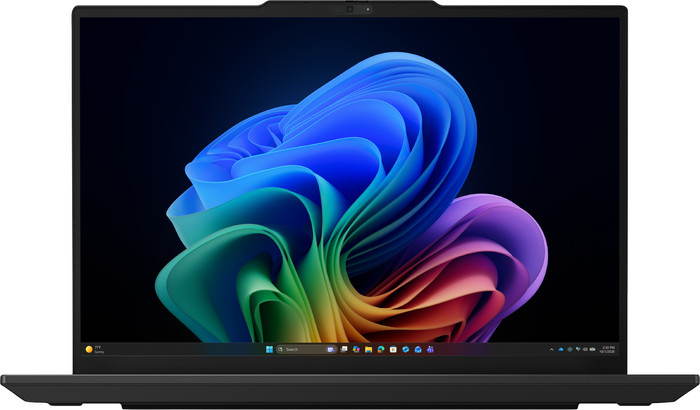
Task: Click the taskbar Search box
Action: tap(307, 349)
